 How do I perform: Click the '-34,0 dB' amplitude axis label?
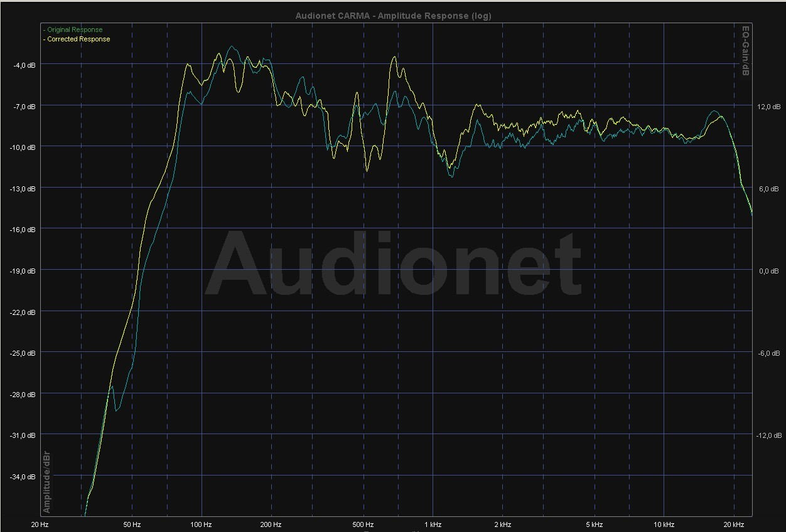(x=23, y=477)
